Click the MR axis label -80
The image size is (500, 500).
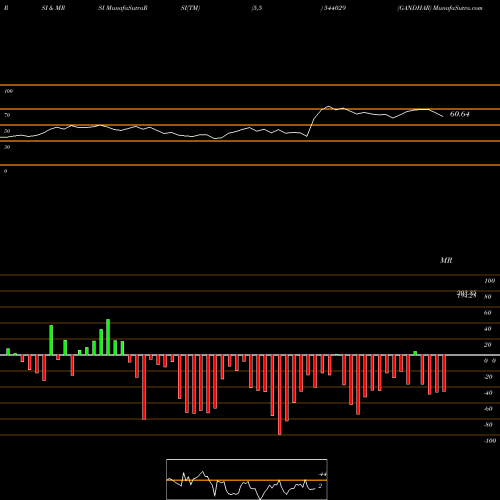tap(488, 425)
